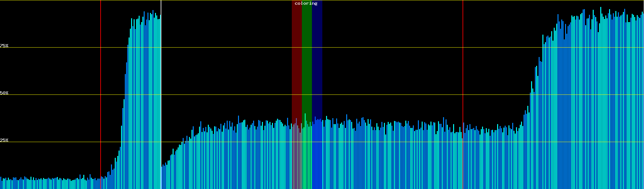This screenshot has width=644, height=189.
Task: Click the 50% axis label
Action: tap(4, 93)
